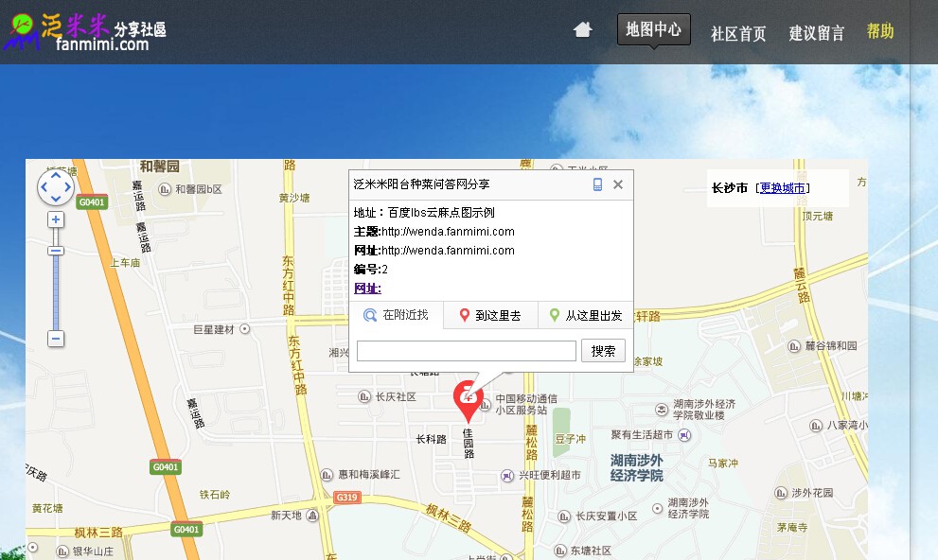Zoom out with the minus button
Screen dimensions: 938x560
[56, 339]
